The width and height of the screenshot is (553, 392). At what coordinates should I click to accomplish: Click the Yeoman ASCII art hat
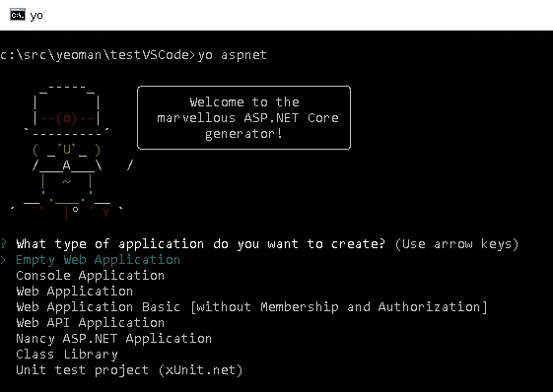click(67, 110)
